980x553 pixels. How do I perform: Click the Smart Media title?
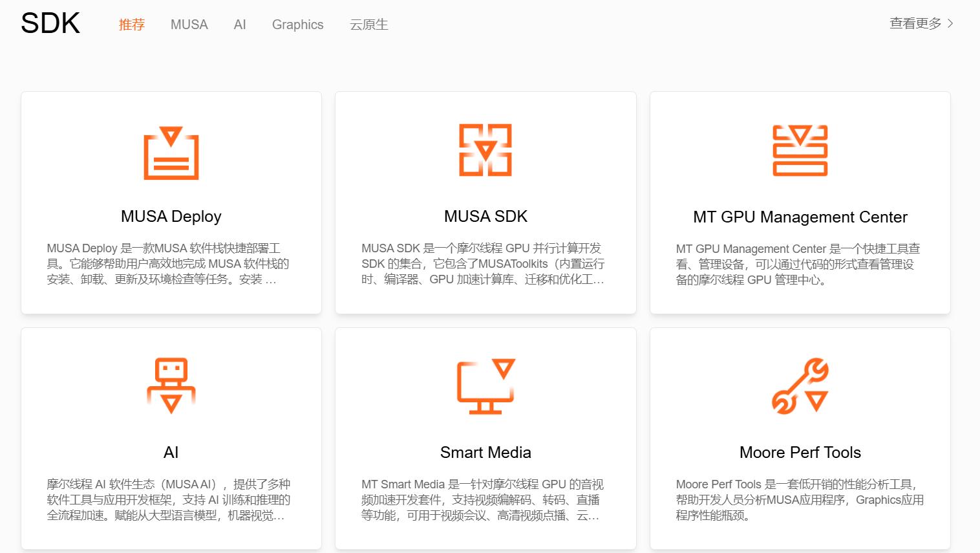[x=485, y=453]
